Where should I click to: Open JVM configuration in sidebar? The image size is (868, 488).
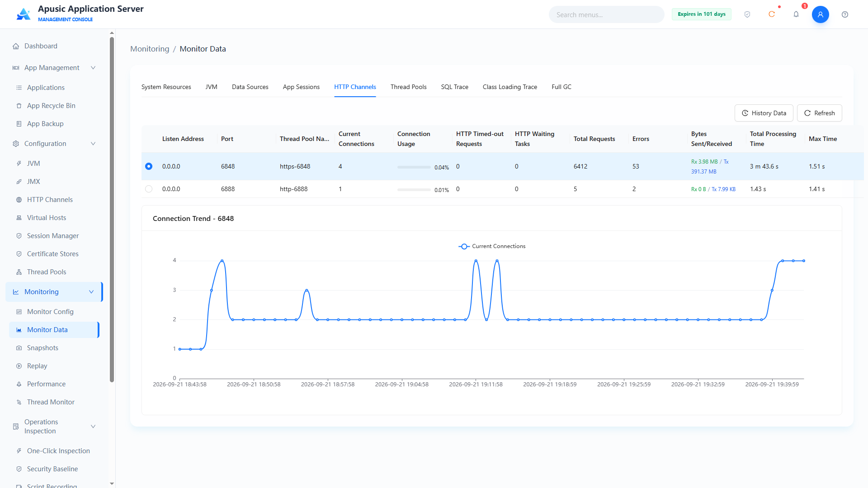[x=54, y=164]
